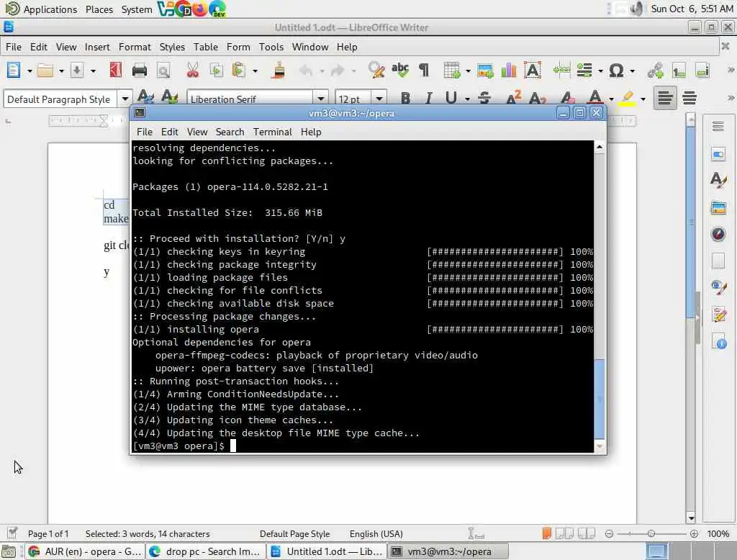Insert text box icon

(533, 71)
